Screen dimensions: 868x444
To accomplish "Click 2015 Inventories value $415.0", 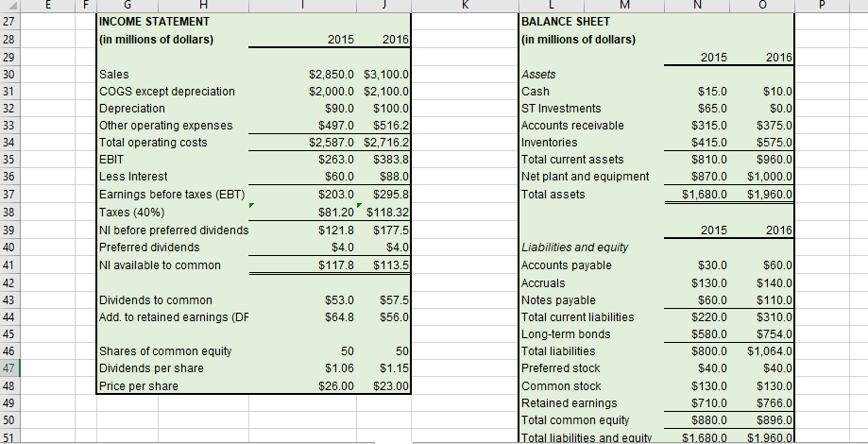I will click(x=709, y=143).
